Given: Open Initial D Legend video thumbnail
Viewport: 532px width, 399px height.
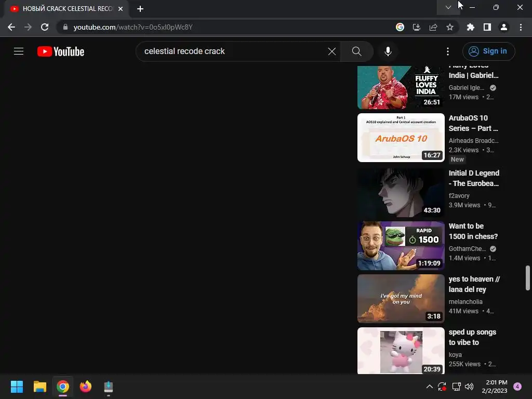Looking at the screenshot, I should [401, 193].
